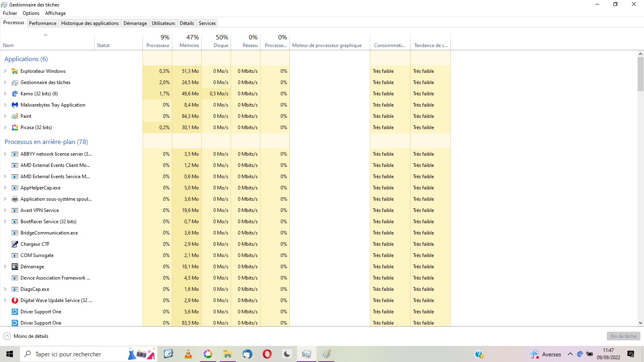Click the taskbar clock showing 11:47
Screen dimensions: 644x362
pyautogui.click(x=608, y=354)
